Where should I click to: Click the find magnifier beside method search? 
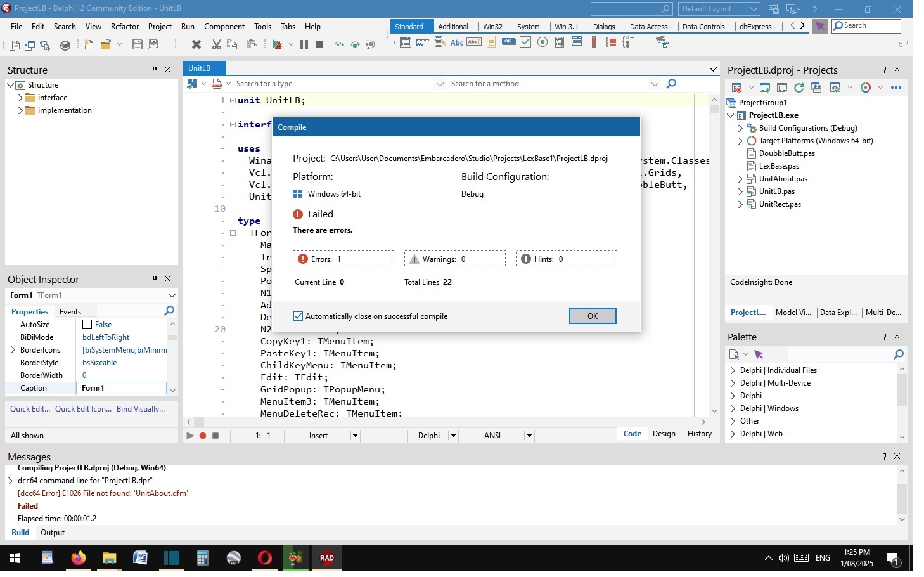671,84
